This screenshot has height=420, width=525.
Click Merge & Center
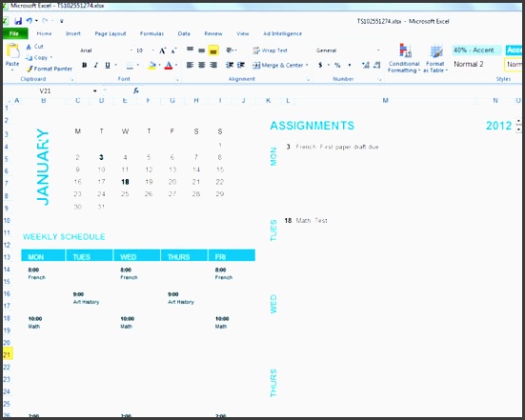pos(277,66)
